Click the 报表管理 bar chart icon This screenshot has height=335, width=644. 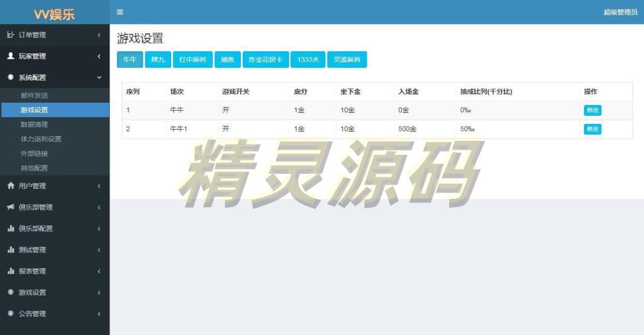pos(11,271)
